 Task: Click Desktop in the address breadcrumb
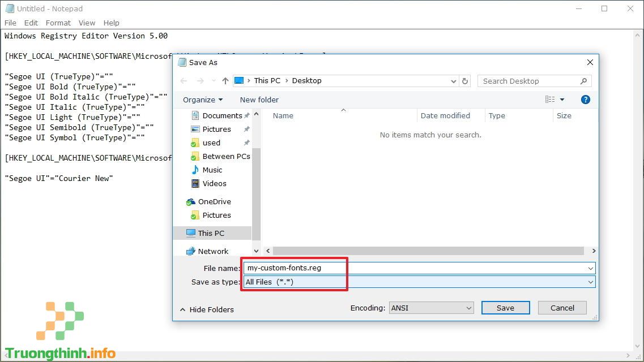[307, 80]
